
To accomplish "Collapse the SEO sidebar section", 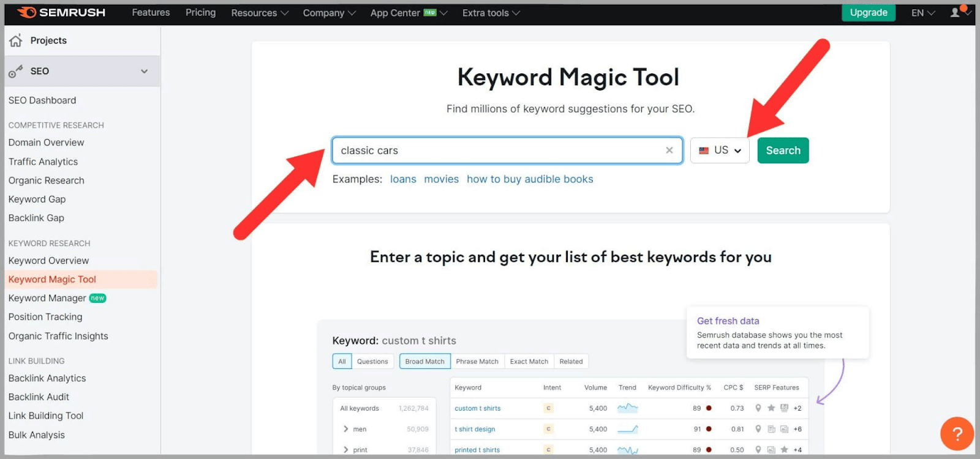I will 144,71.
